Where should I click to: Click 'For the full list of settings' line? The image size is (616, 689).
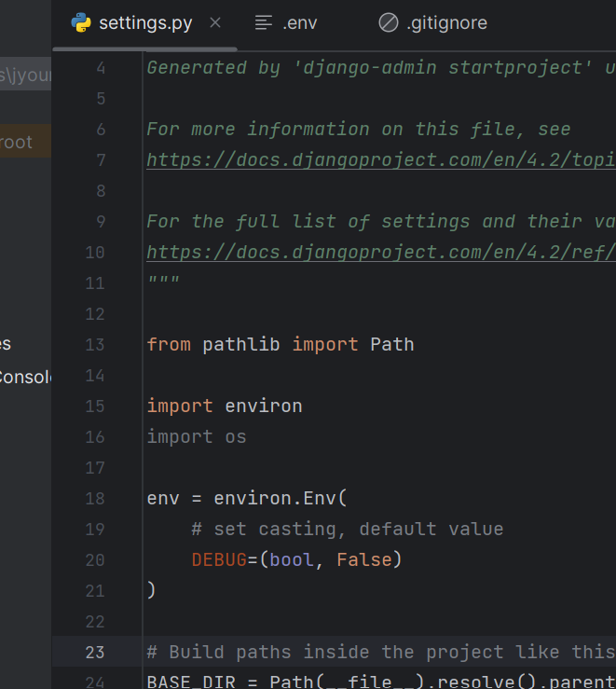(x=381, y=222)
